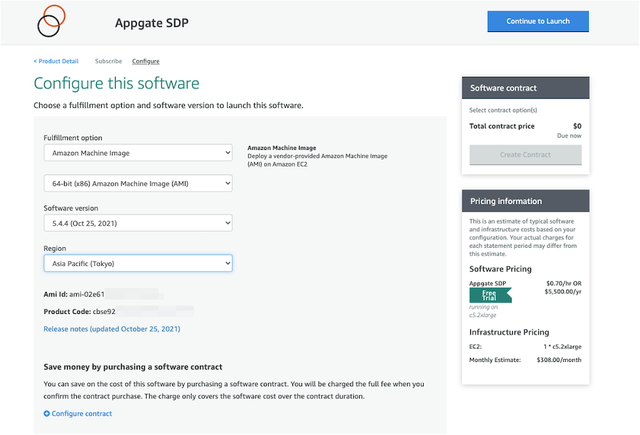Image resolution: width=640 pixels, height=435 pixels.
Task: Go back to Product Detail
Action: 56,61
